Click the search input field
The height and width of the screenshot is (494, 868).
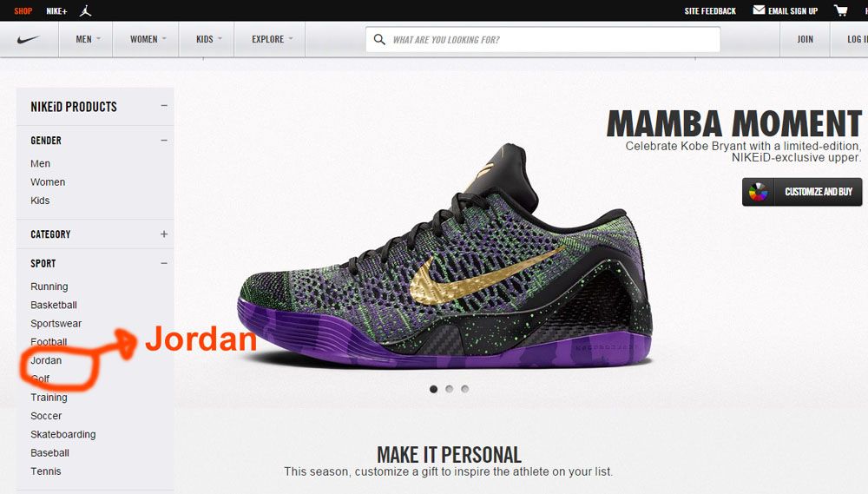pos(543,39)
